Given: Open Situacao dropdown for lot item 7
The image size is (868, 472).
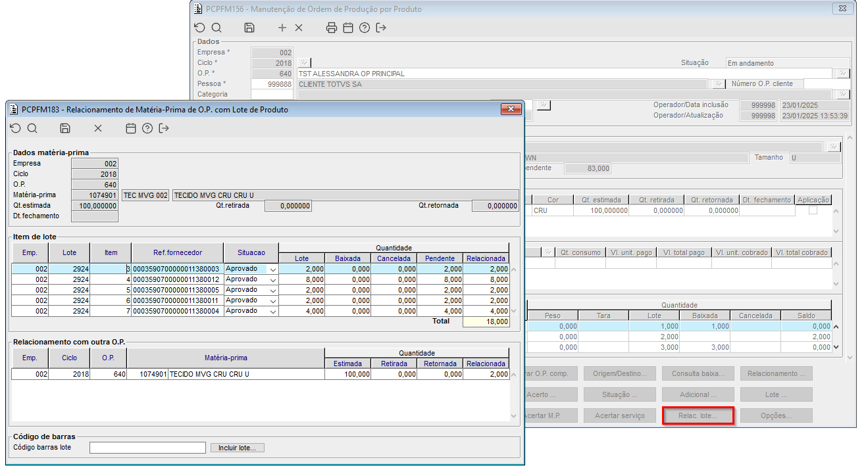Looking at the screenshot, I should (273, 311).
